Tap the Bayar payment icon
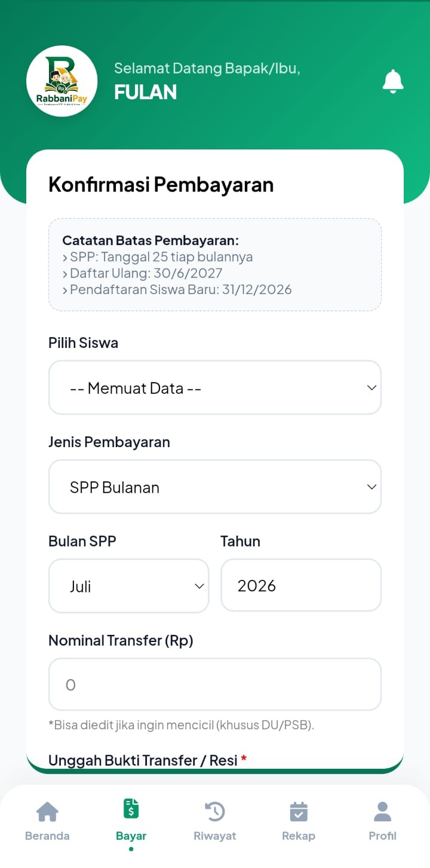The image size is (430, 868). 131,808
